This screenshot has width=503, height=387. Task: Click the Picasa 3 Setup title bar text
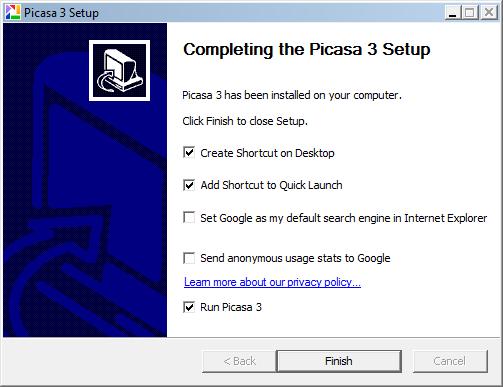click(61, 13)
